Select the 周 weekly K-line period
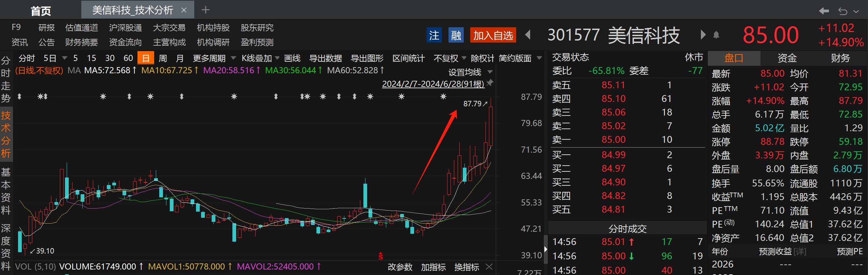This screenshot has height=275, width=868. 163,58
